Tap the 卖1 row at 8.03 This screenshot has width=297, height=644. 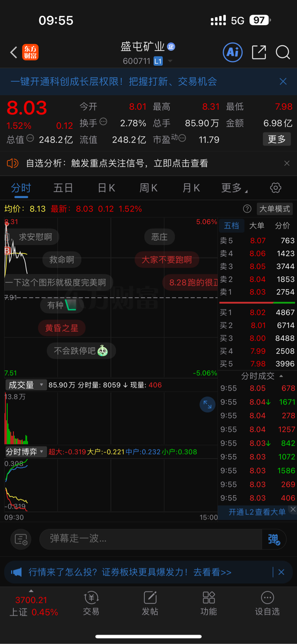[257, 292]
